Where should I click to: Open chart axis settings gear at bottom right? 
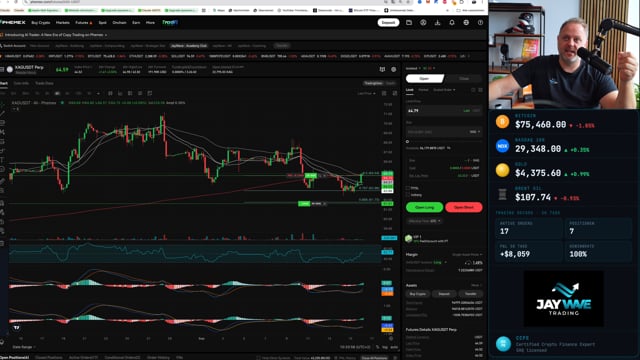(x=391, y=338)
